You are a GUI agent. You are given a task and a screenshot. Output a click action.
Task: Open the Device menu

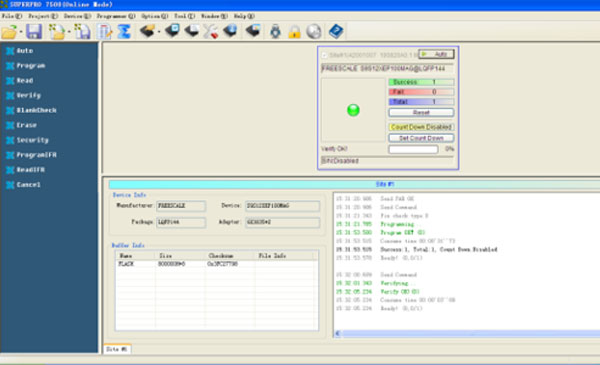(x=77, y=16)
